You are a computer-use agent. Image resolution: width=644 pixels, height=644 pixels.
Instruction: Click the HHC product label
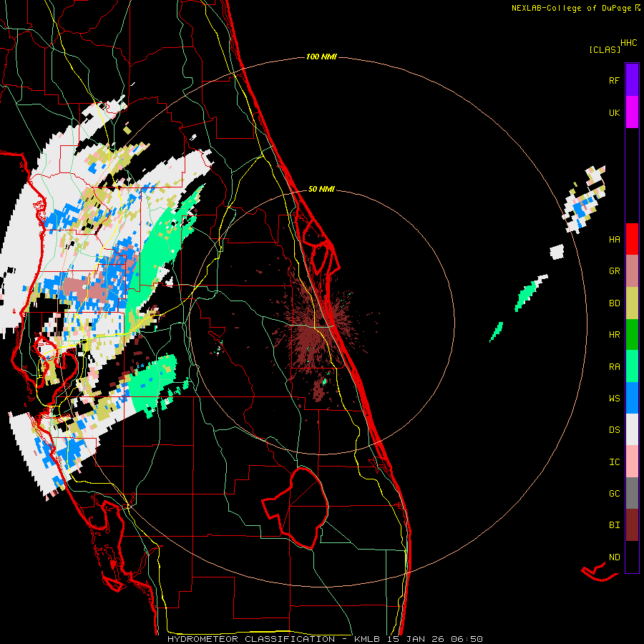628,43
